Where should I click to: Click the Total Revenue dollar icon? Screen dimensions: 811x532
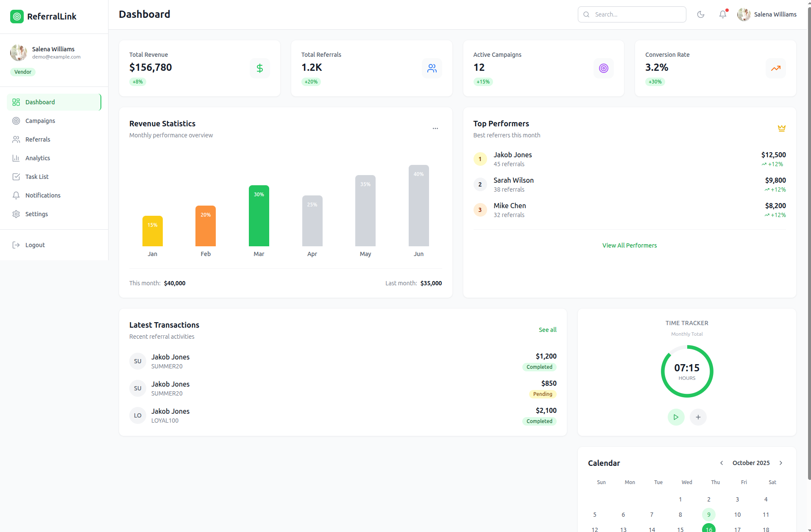tap(260, 68)
